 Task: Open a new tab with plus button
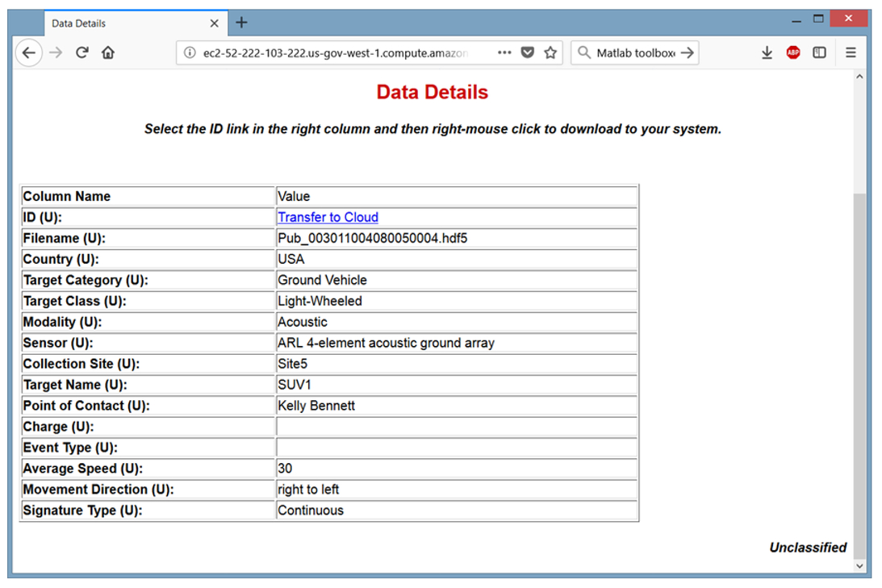coord(241,23)
